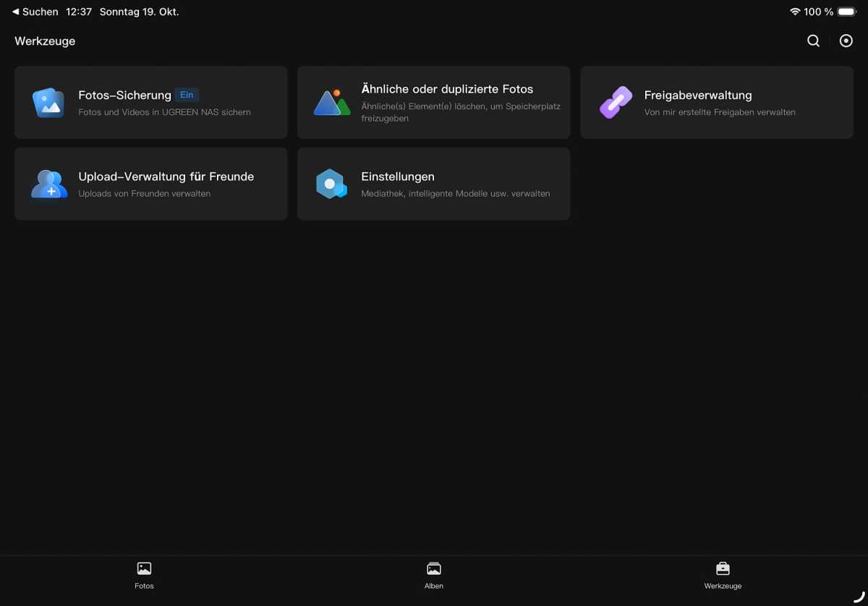868x606 pixels.
Task: Tap the blue hexagon Einstellungen icon
Action: point(331,184)
